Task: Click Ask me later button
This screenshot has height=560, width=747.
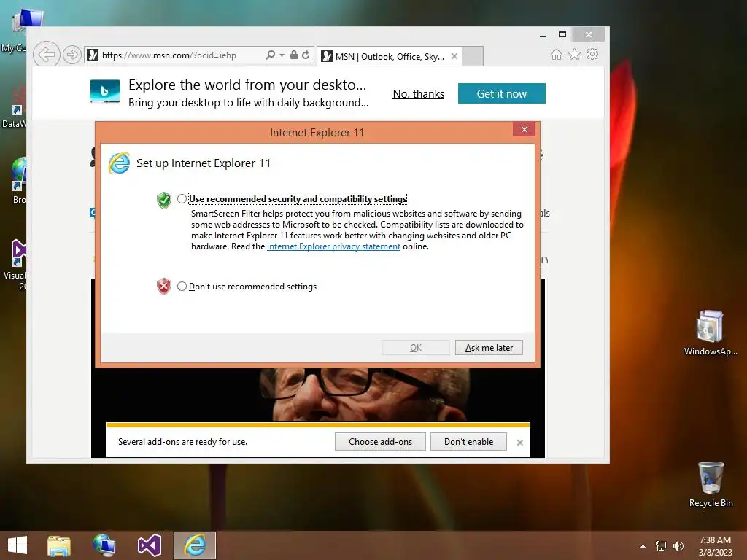Action: tap(489, 348)
